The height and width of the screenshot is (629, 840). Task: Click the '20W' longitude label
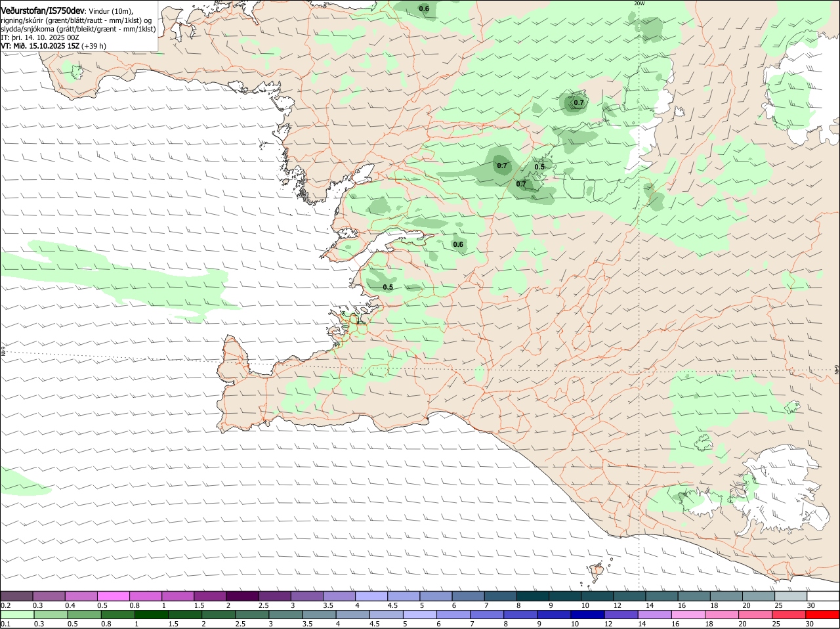coord(639,3)
